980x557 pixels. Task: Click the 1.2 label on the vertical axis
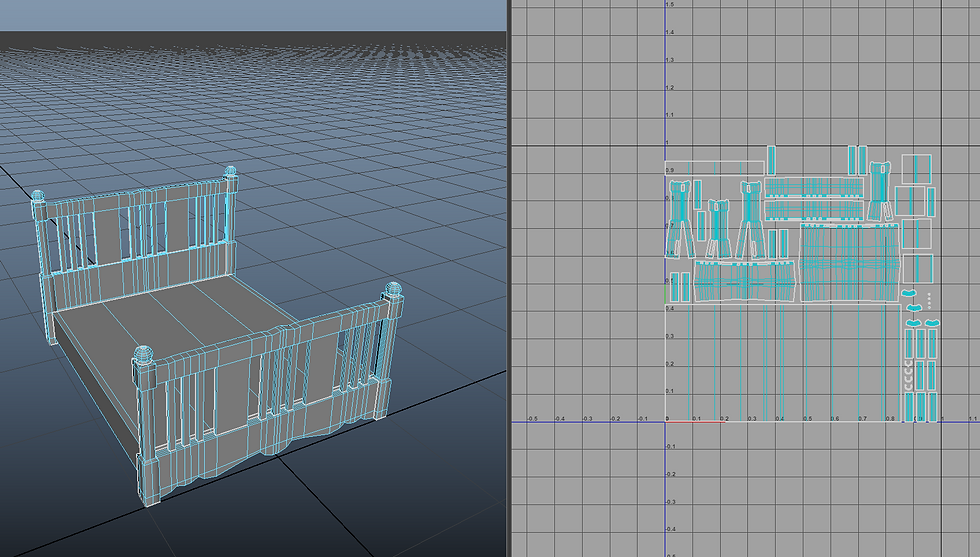(x=670, y=88)
